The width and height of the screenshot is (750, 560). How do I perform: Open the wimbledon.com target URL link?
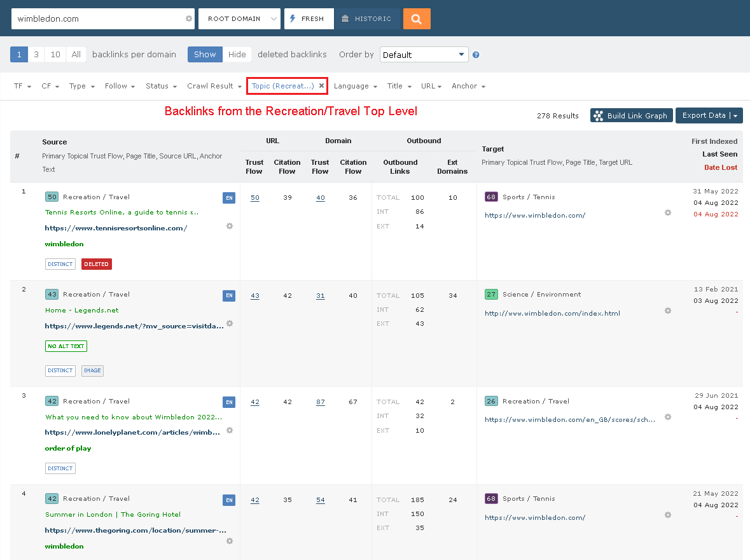[x=534, y=215]
